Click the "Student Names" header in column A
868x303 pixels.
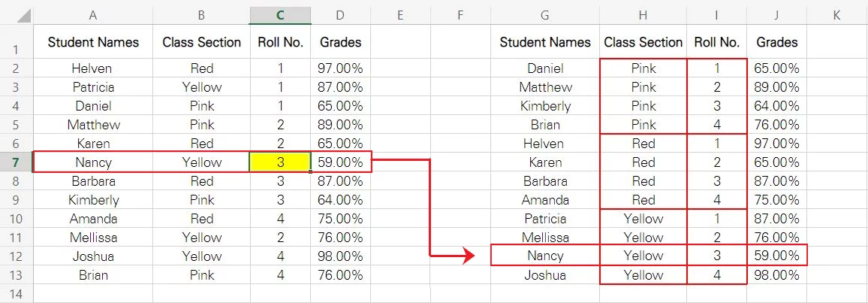(x=93, y=42)
